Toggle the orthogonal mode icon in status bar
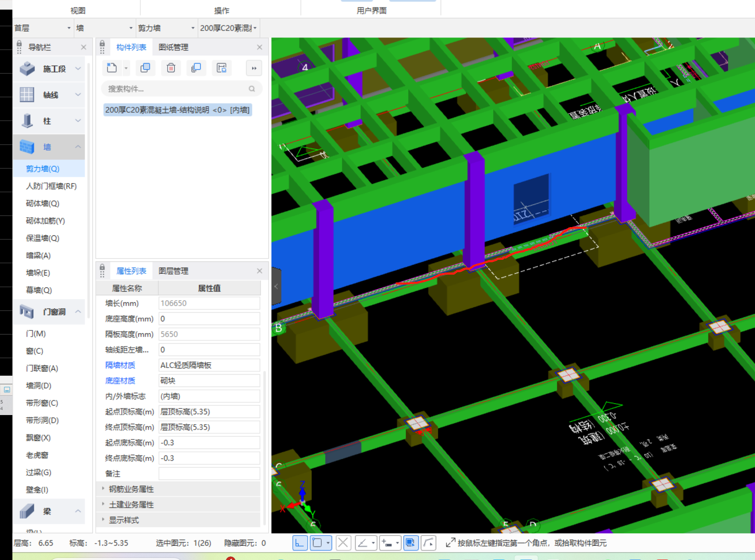 (300, 543)
